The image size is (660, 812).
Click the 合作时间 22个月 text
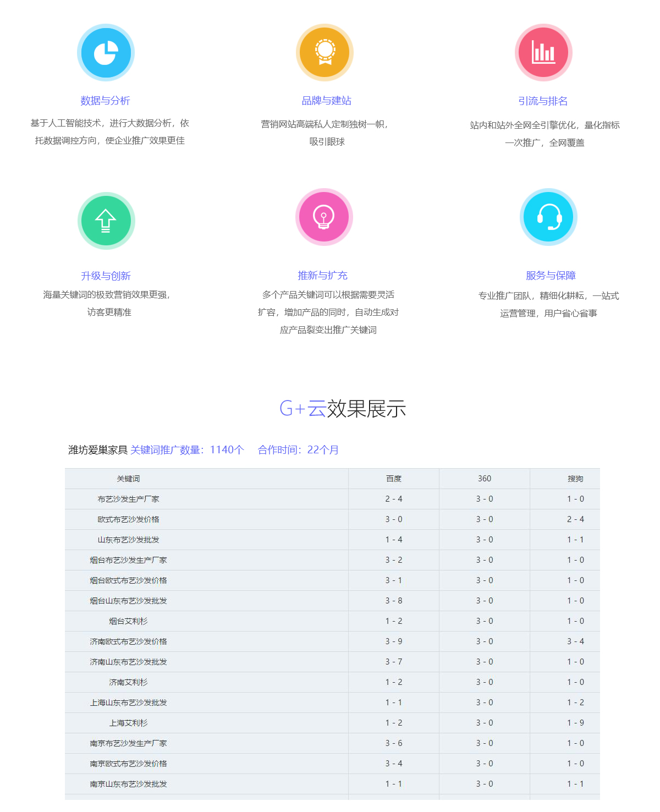pos(298,450)
